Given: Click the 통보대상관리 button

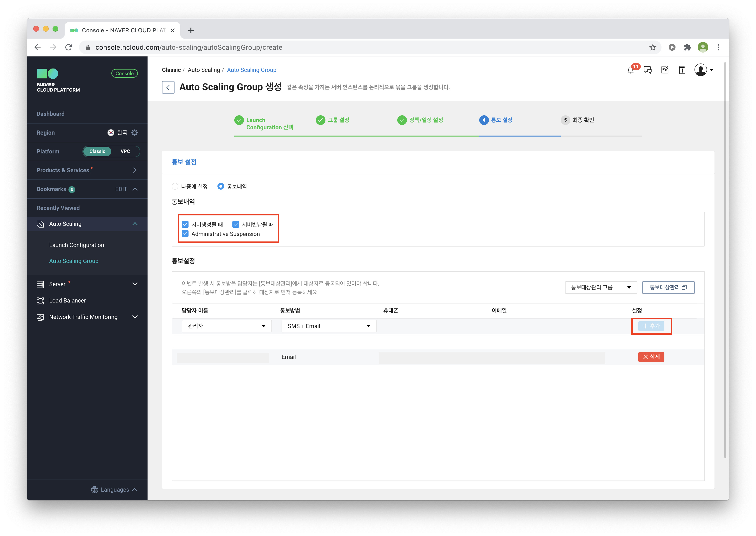Looking at the screenshot, I should pyautogui.click(x=668, y=288).
